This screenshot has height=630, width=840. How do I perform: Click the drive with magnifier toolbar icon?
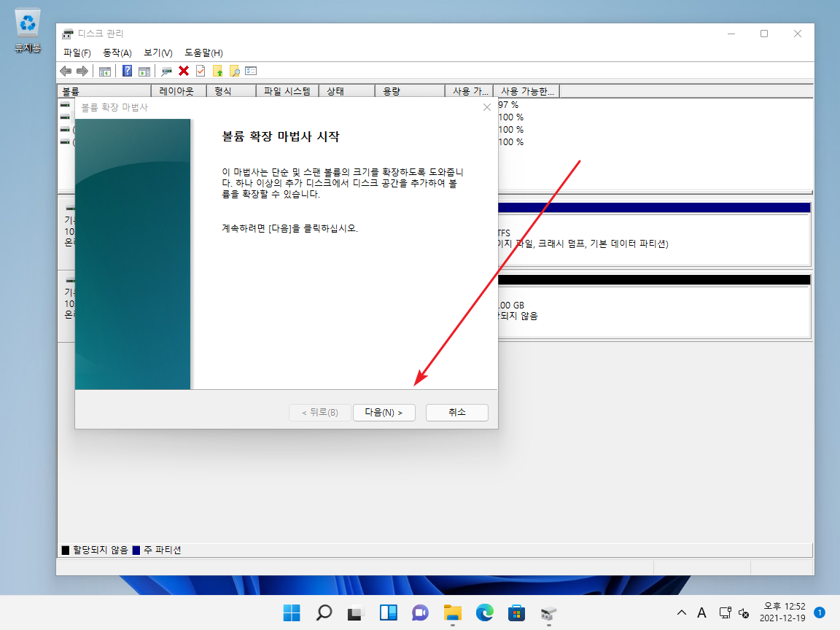(x=166, y=71)
